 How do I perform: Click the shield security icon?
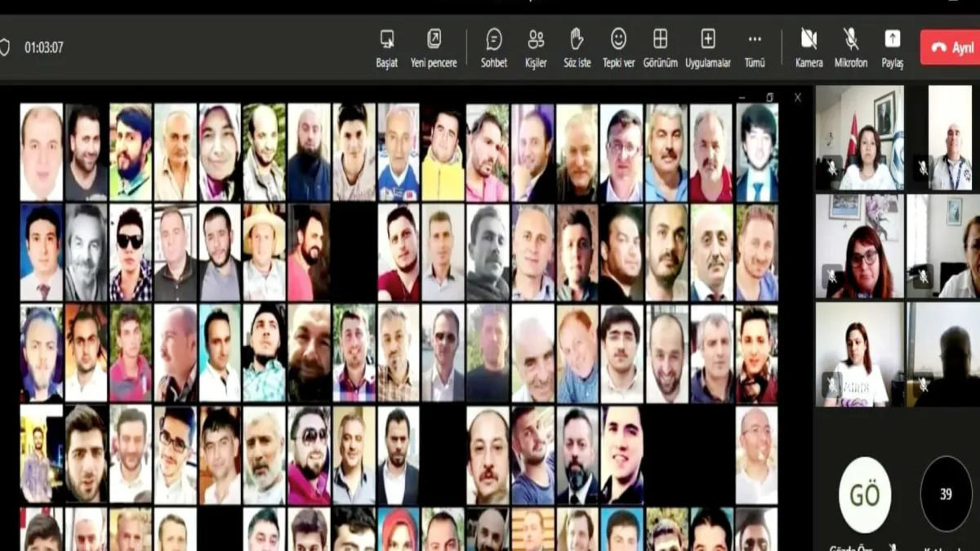click(x=5, y=47)
